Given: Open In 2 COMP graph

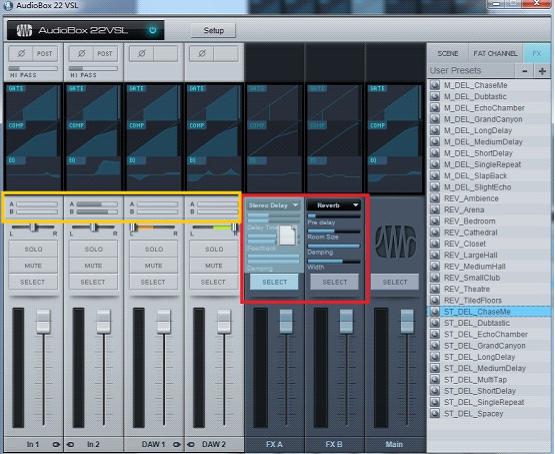Looking at the screenshot, I should (x=93, y=139).
